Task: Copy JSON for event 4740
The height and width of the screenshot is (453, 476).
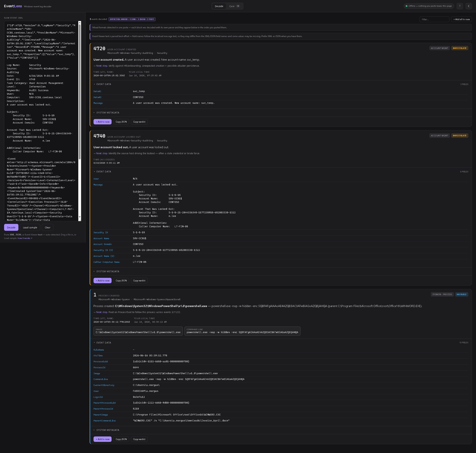Action: tap(121, 281)
